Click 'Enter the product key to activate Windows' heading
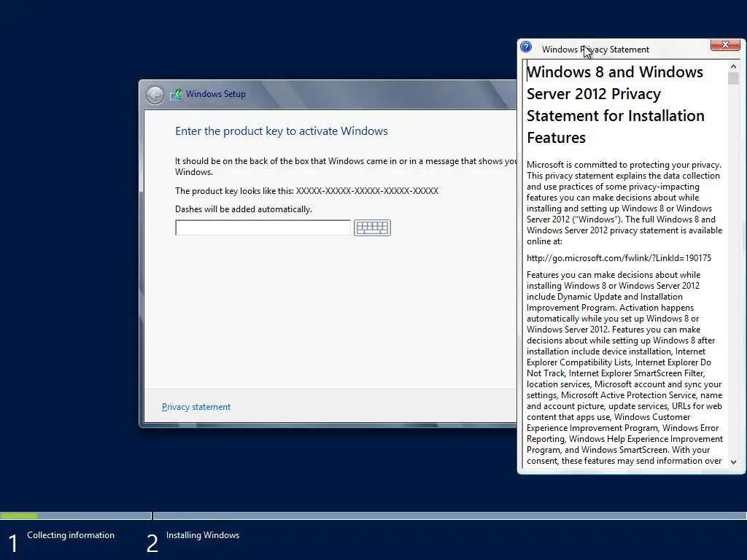 [x=282, y=131]
